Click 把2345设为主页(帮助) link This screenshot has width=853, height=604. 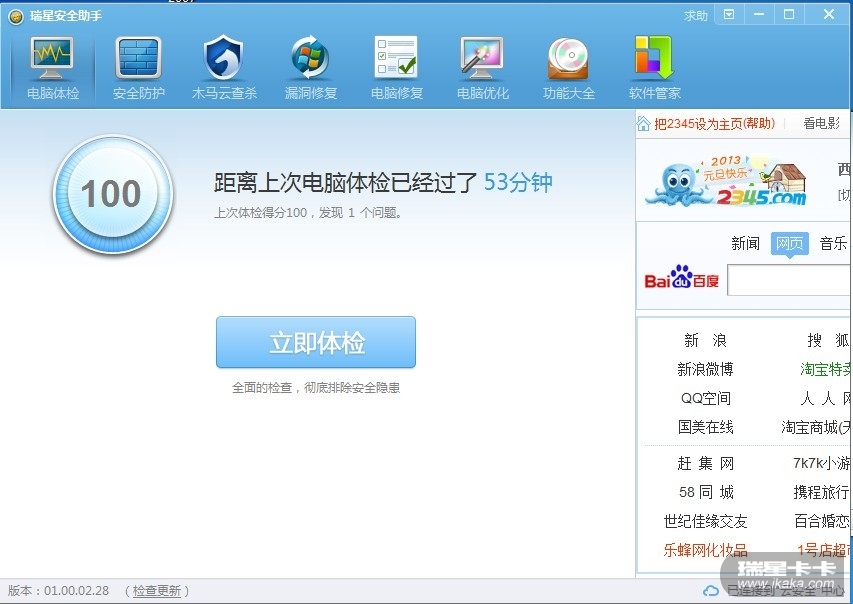(714, 124)
